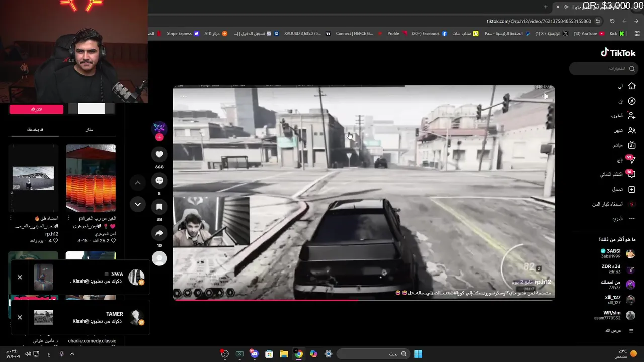The width and height of the screenshot is (644, 362).
Task: Open the orange glowing lights thumbnail
Action: point(91,178)
